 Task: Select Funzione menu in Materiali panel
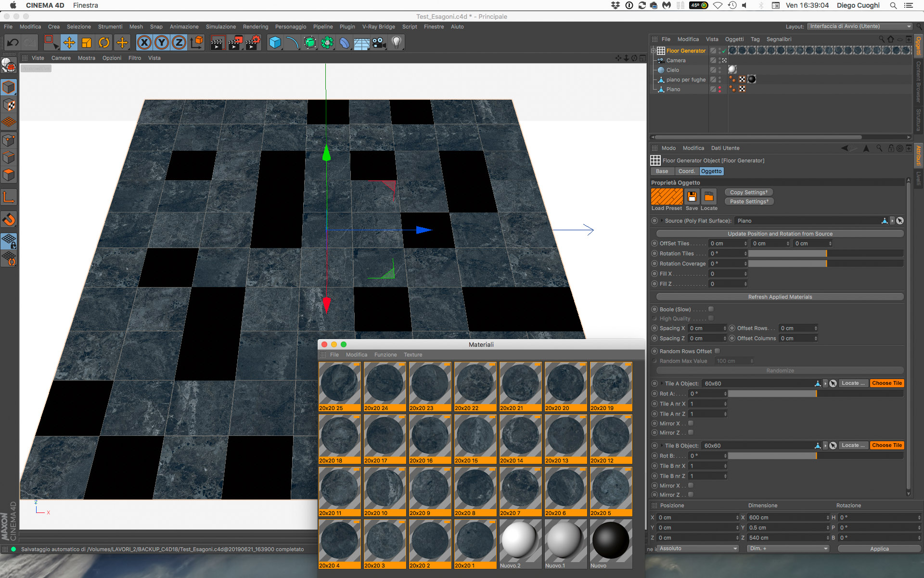[x=385, y=354]
